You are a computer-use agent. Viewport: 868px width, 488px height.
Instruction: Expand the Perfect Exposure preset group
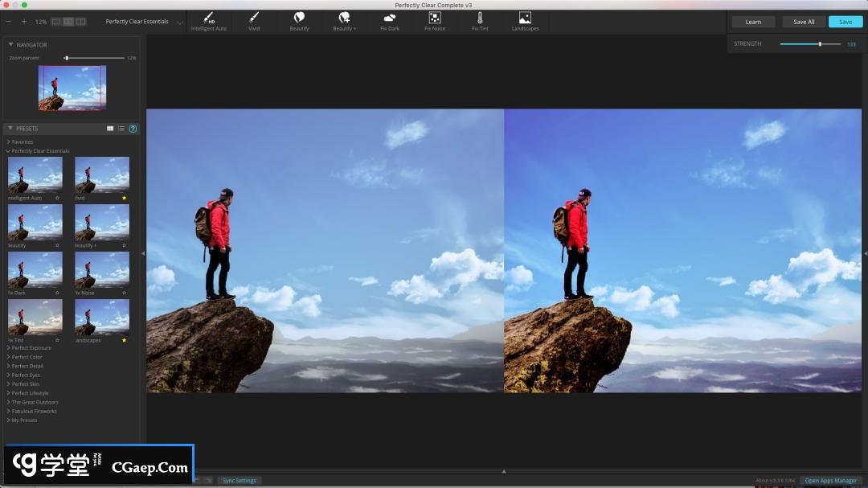pyautogui.click(x=31, y=348)
